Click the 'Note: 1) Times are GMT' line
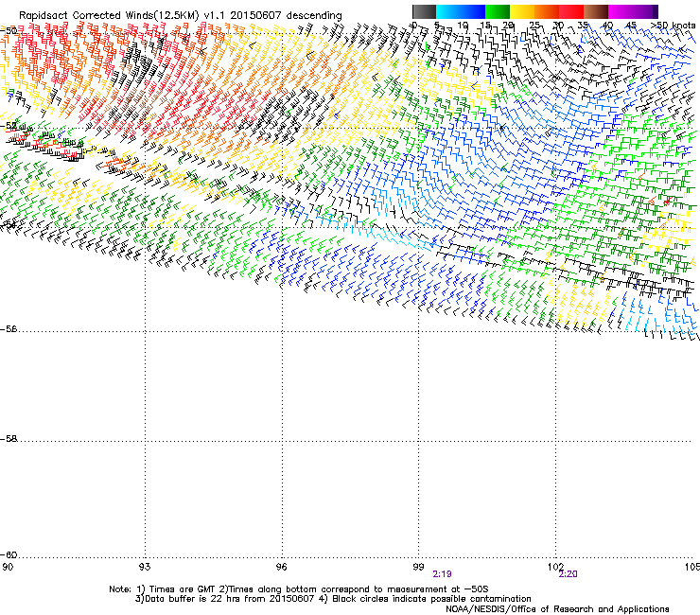The width and height of the screenshot is (700, 615). click(299, 589)
